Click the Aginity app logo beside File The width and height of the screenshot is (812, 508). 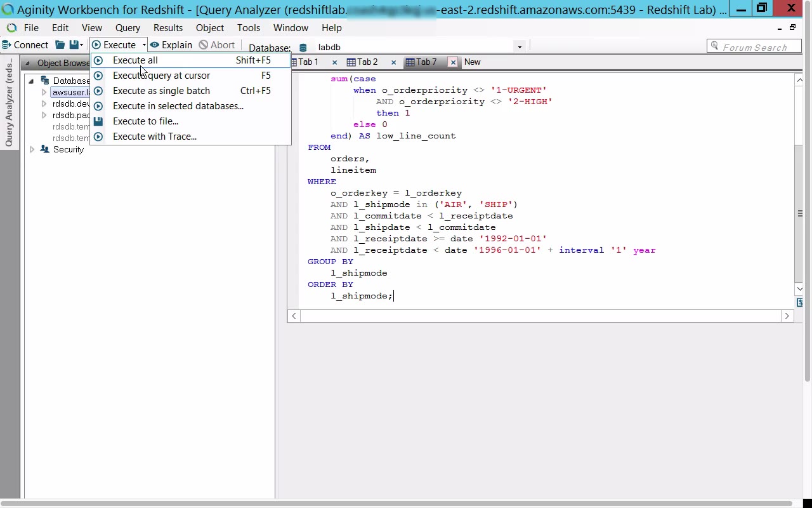[x=11, y=28]
